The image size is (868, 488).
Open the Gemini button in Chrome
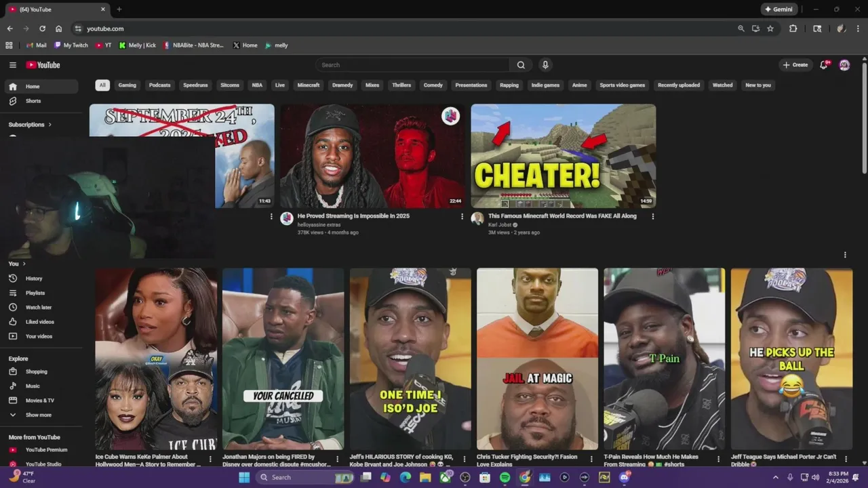(779, 9)
